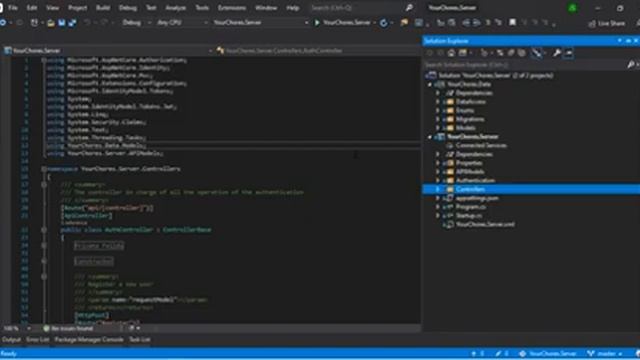
Task: Click the Live Share button
Action: tap(607, 24)
